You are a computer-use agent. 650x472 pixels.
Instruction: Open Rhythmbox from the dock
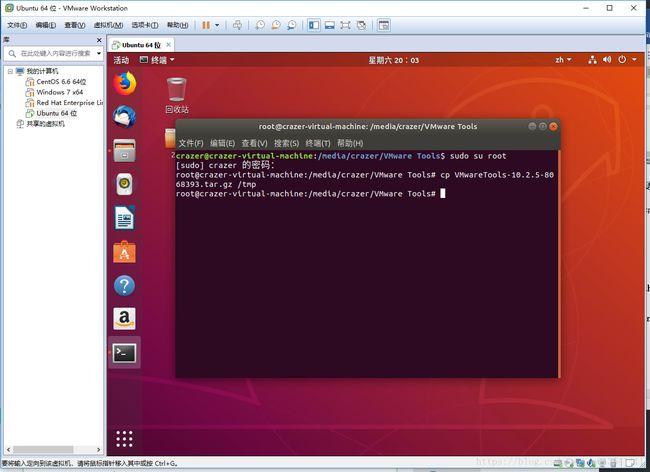coord(124,184)
